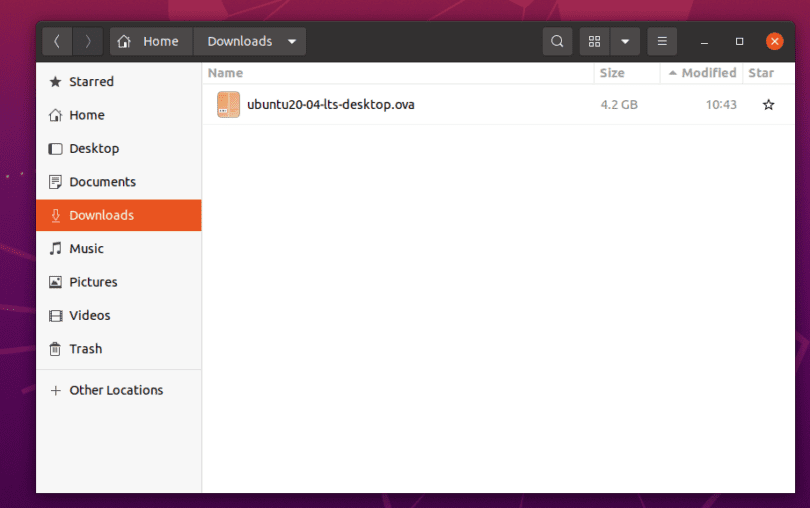Screen dimensions: 810x508
Task: Select Documents in the sidebar
Action: click(102, 182)
